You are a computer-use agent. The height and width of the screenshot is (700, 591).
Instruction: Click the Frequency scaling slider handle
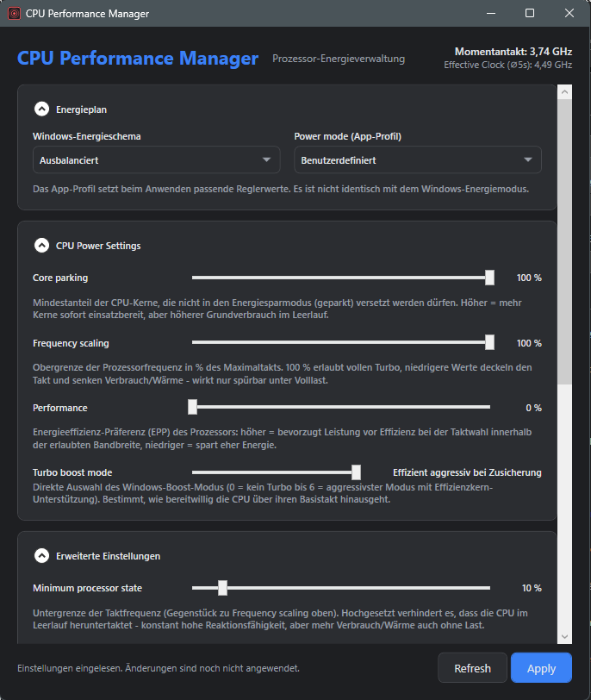tap(489, 342)
